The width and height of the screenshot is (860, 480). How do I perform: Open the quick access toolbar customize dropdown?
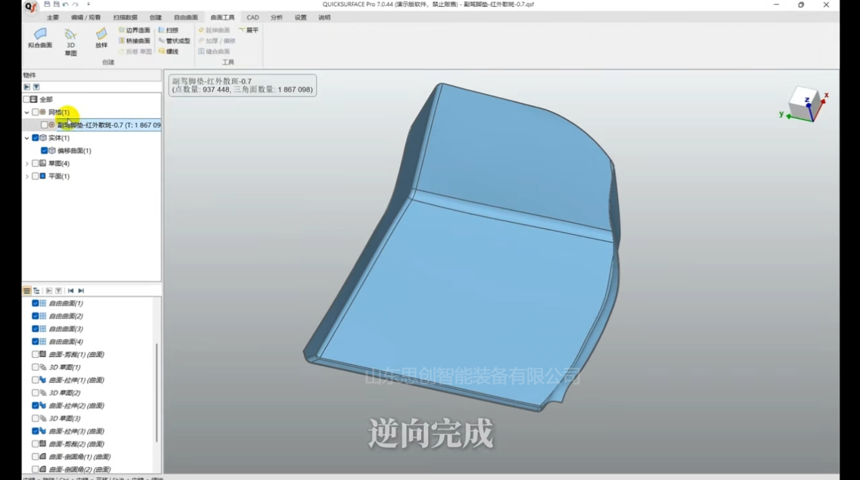pyautogui.click(x=88, y=4)
